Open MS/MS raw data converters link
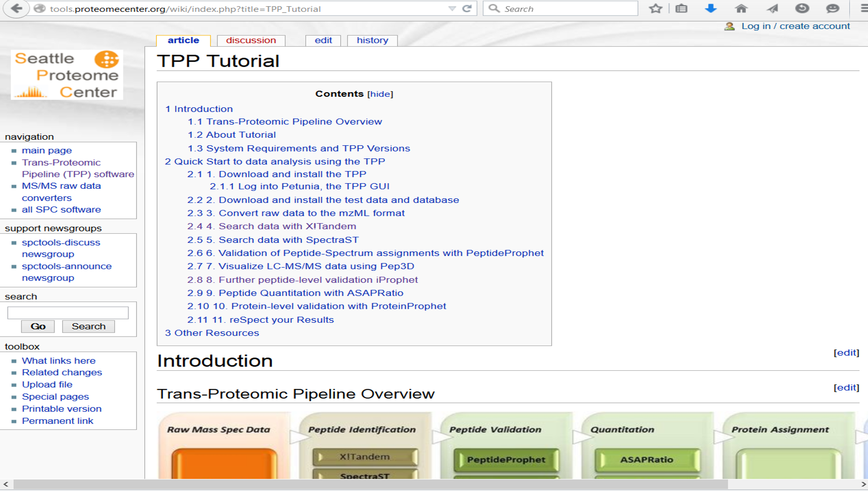Viewport: 868px width, 491px height. 61,192
